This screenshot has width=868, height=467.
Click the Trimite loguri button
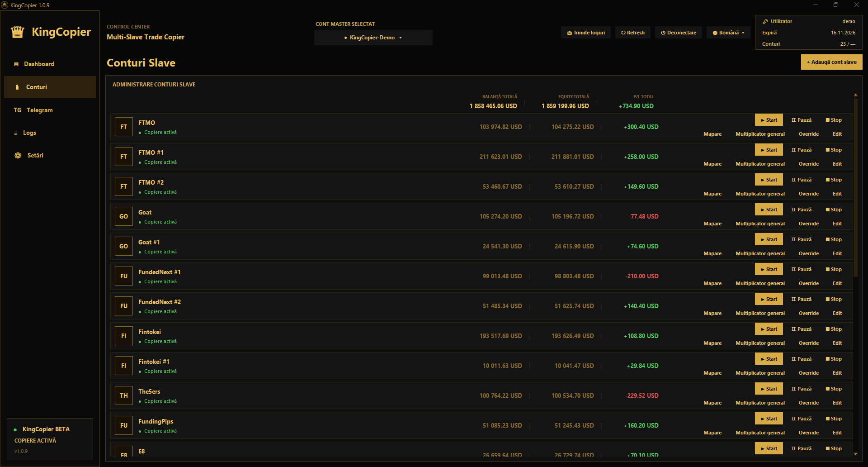[x=586, y=33]
